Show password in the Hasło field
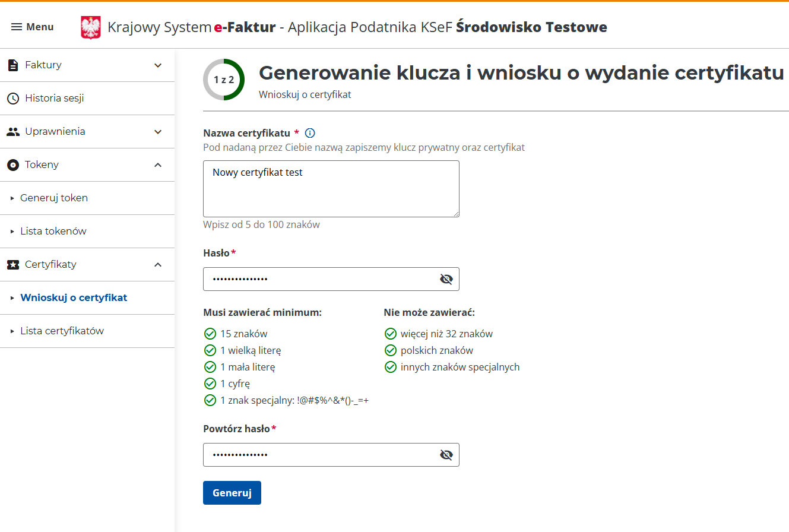 tap(446, 279)
